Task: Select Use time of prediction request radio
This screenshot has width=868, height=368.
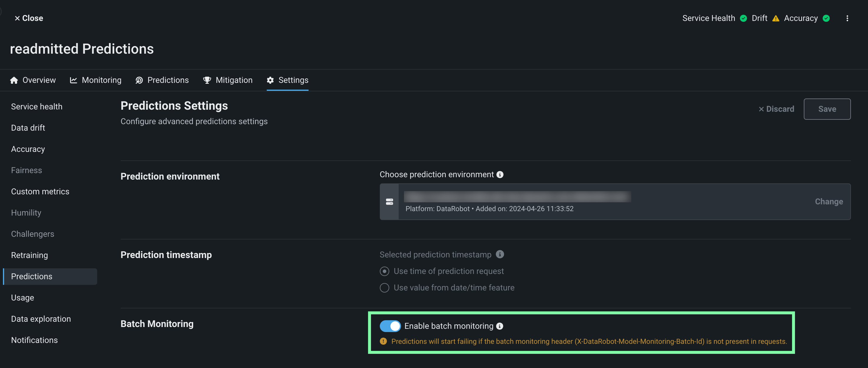Action: (x=385, y=271)
